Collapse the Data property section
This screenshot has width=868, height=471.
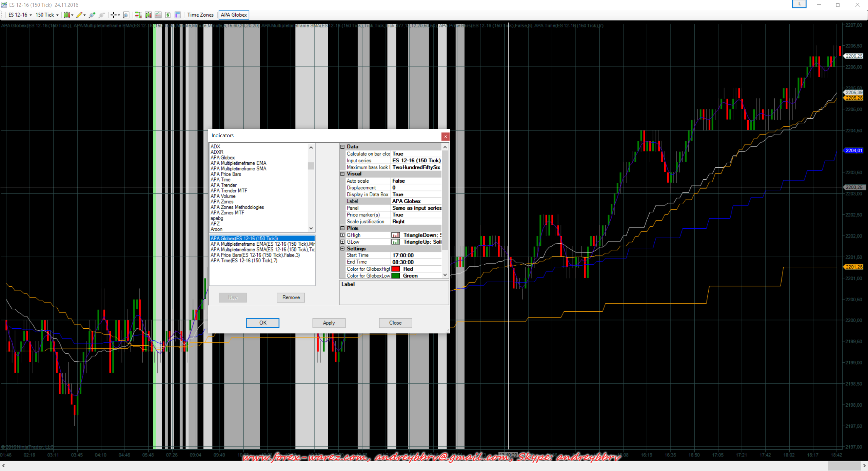(342, 147)
